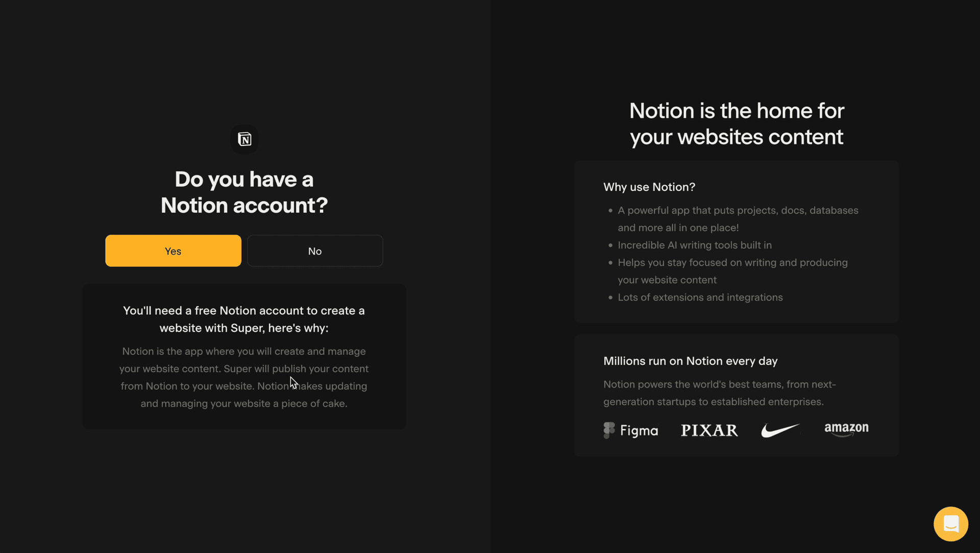
Task: Click the 'Lots of extensions and integrations' bullet
Action: 700,297
